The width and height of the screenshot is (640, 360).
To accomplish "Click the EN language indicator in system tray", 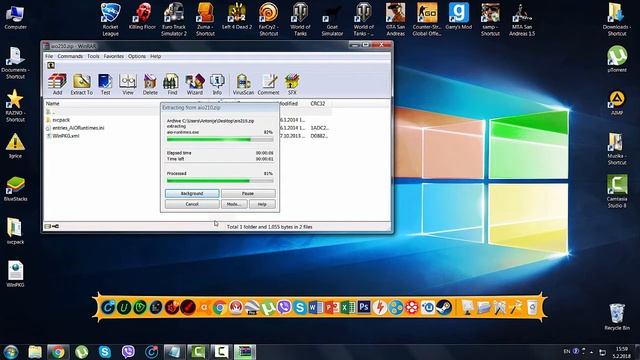I will pyautogui.click(x=567, y=351).
